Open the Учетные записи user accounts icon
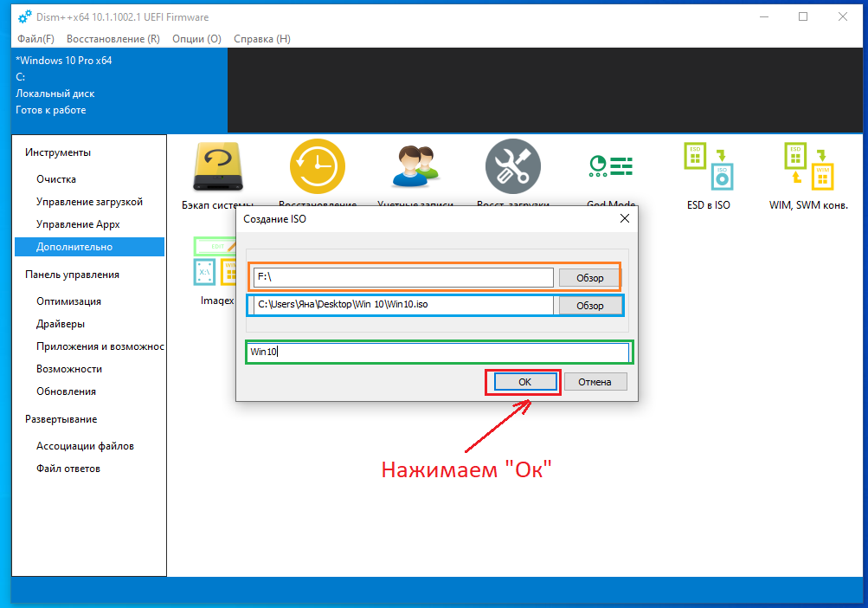Screen dimensions: 868x608 [415, 166]
